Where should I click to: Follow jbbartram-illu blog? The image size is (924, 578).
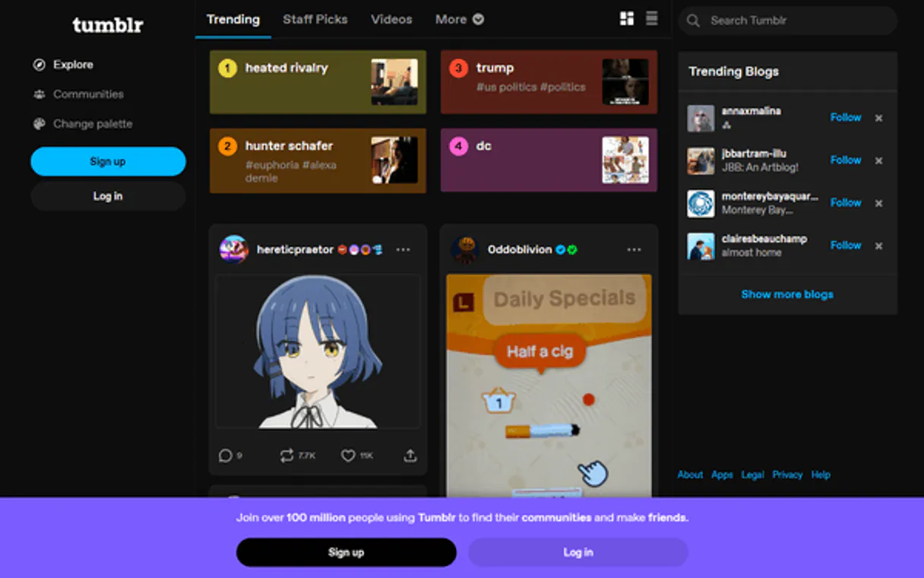pos(846,160)
